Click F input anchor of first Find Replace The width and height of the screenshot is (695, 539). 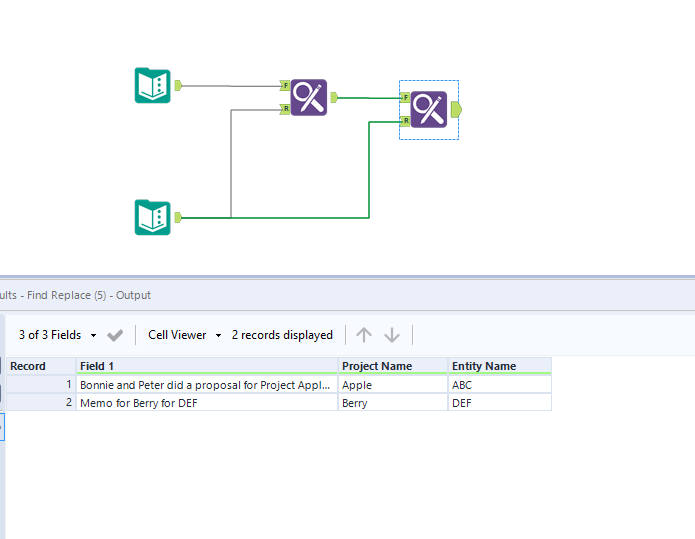pos(285,85)
